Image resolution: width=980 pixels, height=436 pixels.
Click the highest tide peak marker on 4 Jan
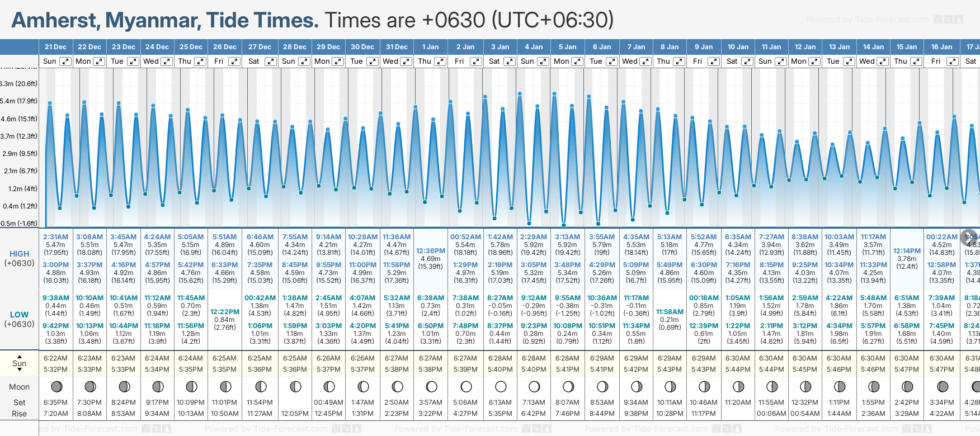[x=520, y=93]
